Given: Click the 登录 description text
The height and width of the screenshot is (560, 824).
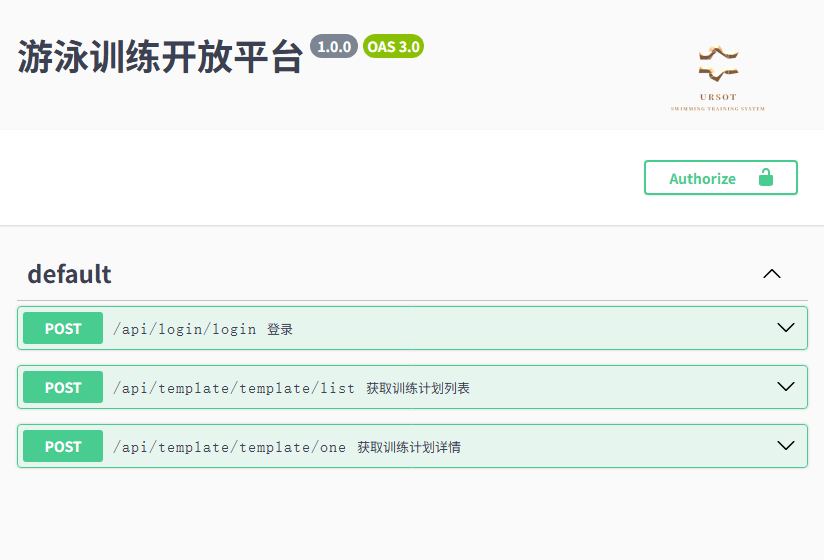Looking at the screenshot, I should [x=280, y=329].
